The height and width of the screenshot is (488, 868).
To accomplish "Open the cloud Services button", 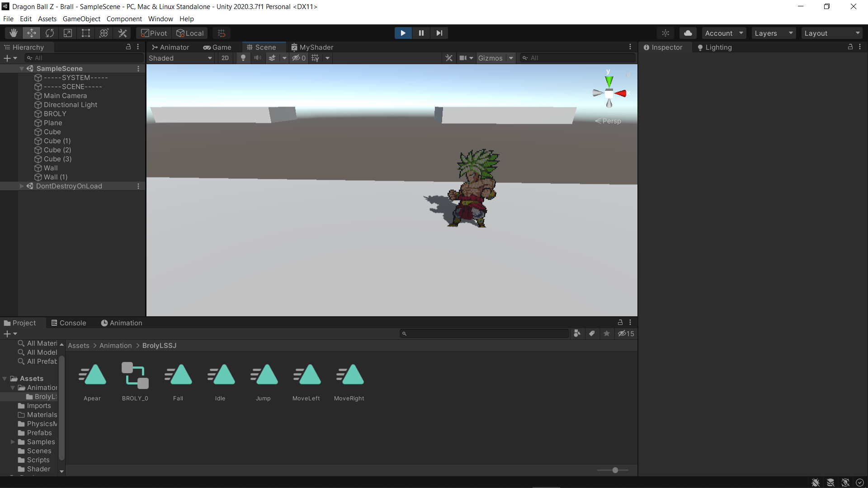I will click(x=688, y=33).
